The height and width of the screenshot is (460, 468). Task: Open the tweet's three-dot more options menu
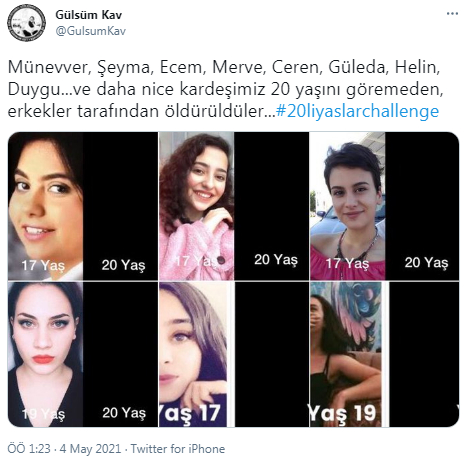coord(452,14)
